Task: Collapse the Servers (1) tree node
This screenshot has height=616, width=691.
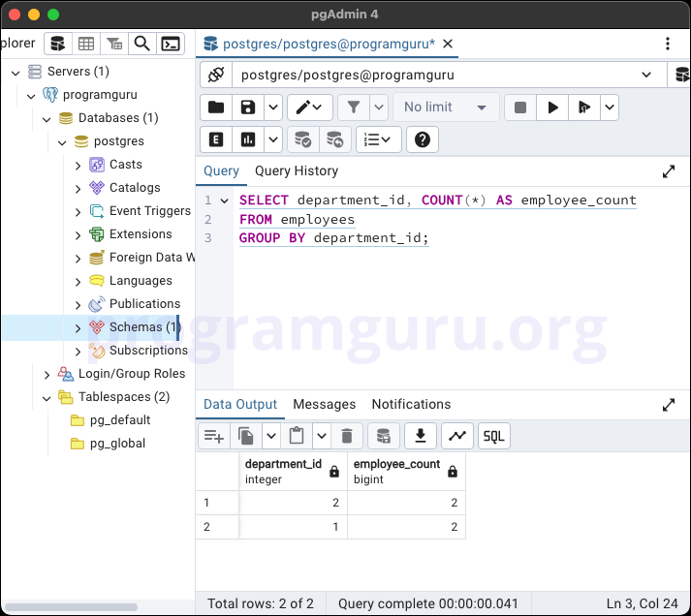Action: pyautogui.click(x=16, y=73)
